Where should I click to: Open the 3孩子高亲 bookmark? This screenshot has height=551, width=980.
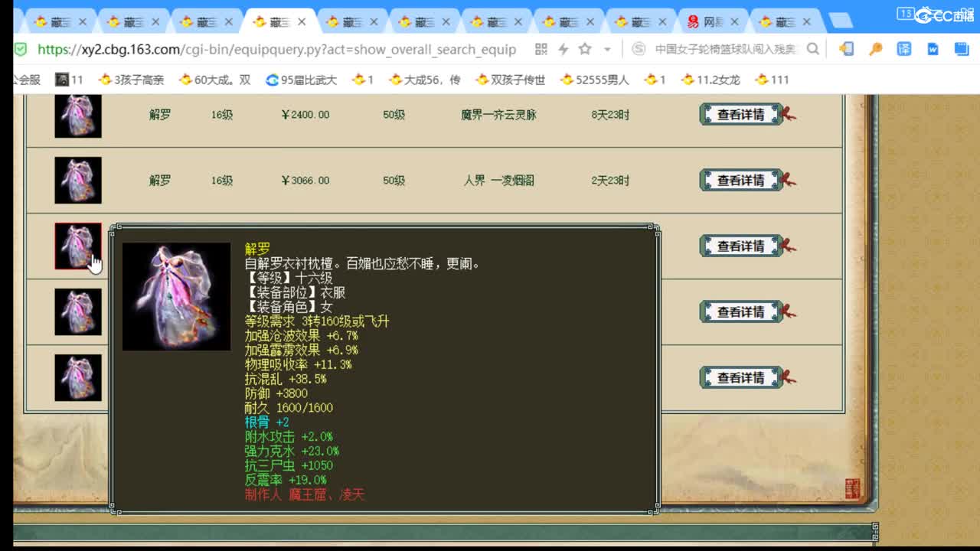pos(132,80)
